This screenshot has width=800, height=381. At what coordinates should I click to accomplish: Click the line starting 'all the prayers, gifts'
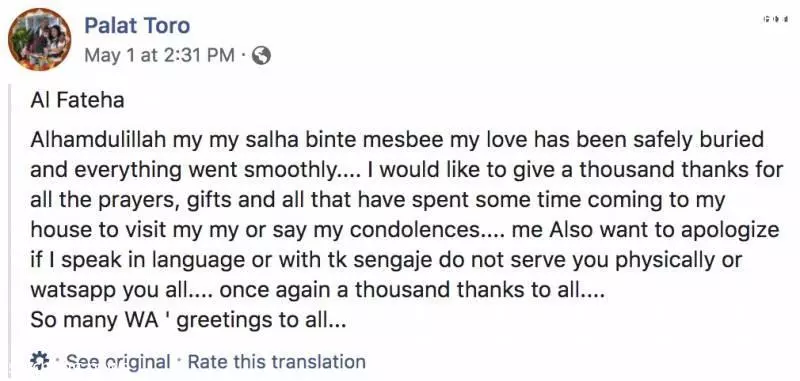point(377,200)
